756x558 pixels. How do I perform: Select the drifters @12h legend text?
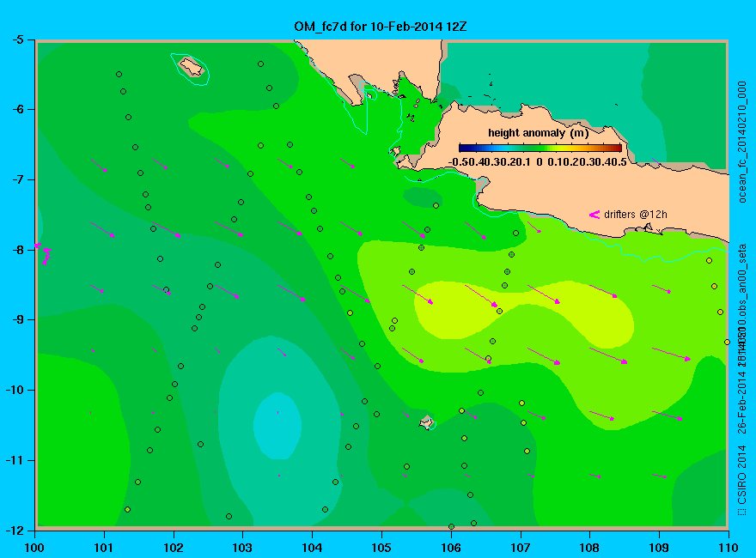tap(636, 215)
